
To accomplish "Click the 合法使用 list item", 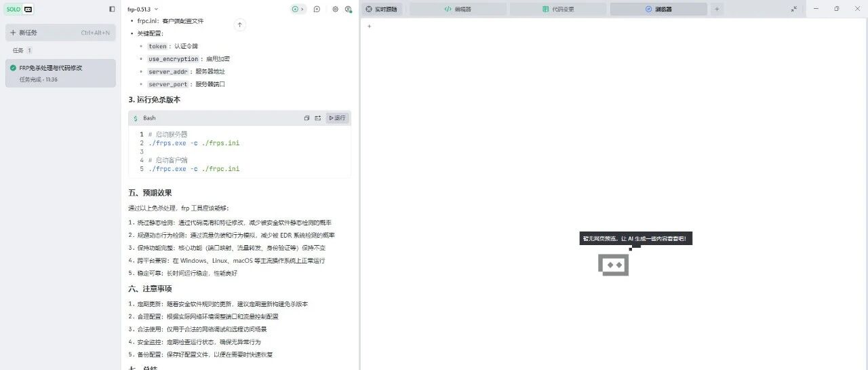I will coord(198,329).
